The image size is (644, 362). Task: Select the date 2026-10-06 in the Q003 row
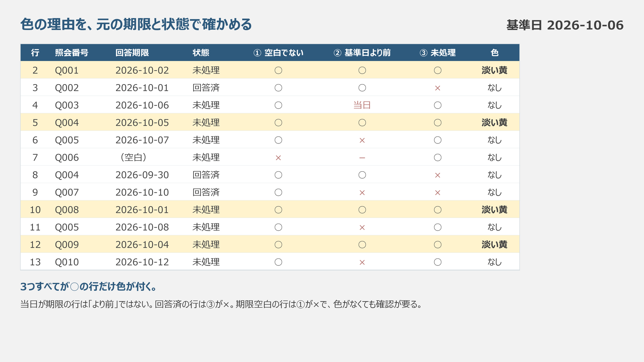tap(142, 105)
